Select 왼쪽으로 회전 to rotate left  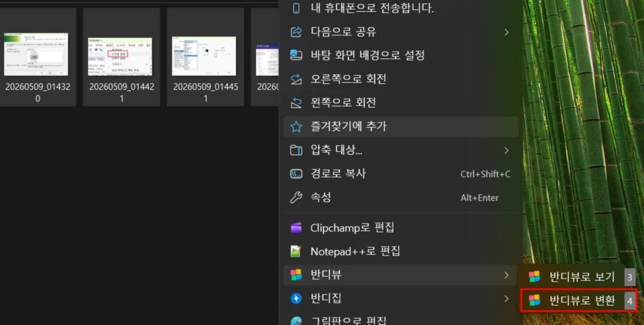(401, 102)
